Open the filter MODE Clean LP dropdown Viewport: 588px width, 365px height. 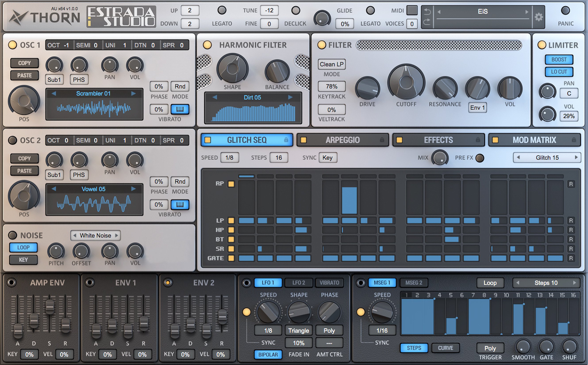[x=332, y=64]
